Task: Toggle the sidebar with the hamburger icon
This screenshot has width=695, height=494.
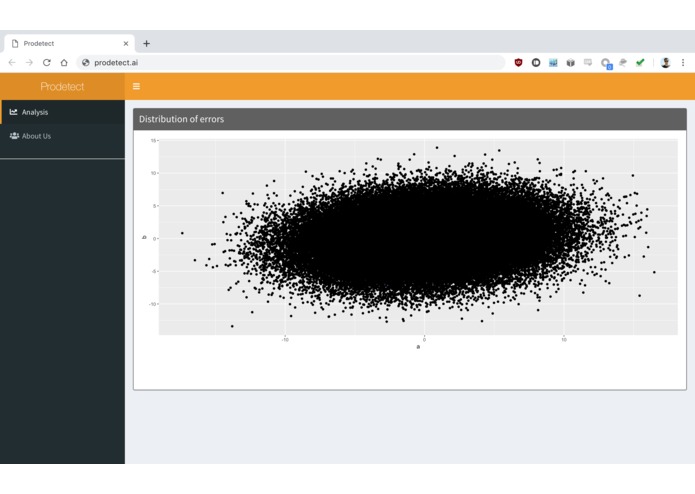Action: tap(136, 86)
